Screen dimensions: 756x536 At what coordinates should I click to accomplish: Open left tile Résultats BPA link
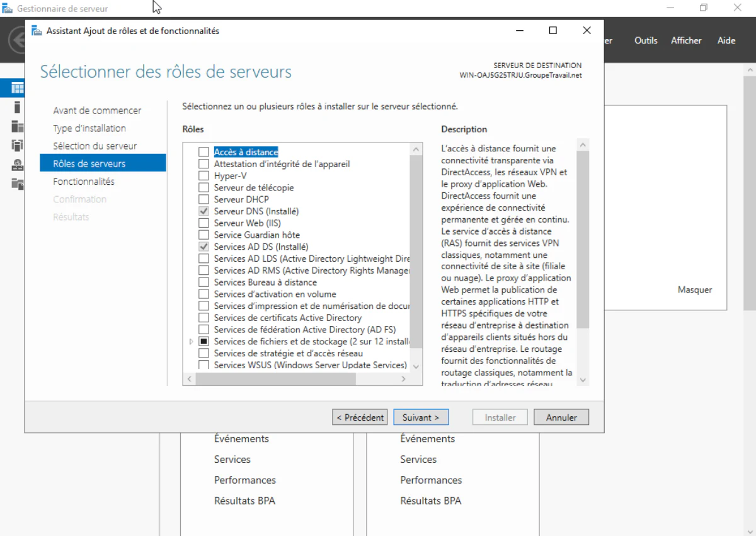[244, 501]
